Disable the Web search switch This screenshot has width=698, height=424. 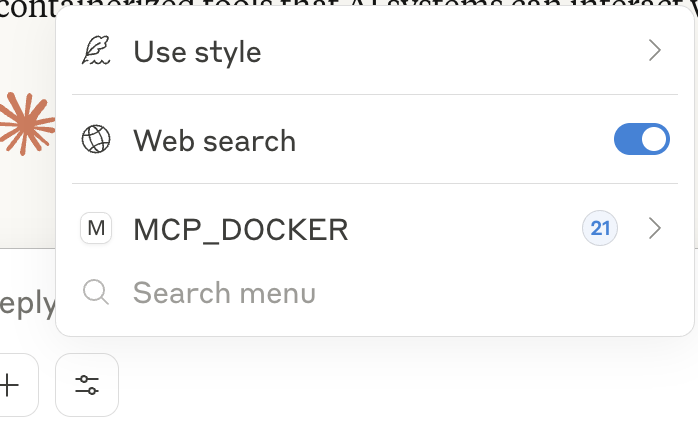[x=641, y=139]
